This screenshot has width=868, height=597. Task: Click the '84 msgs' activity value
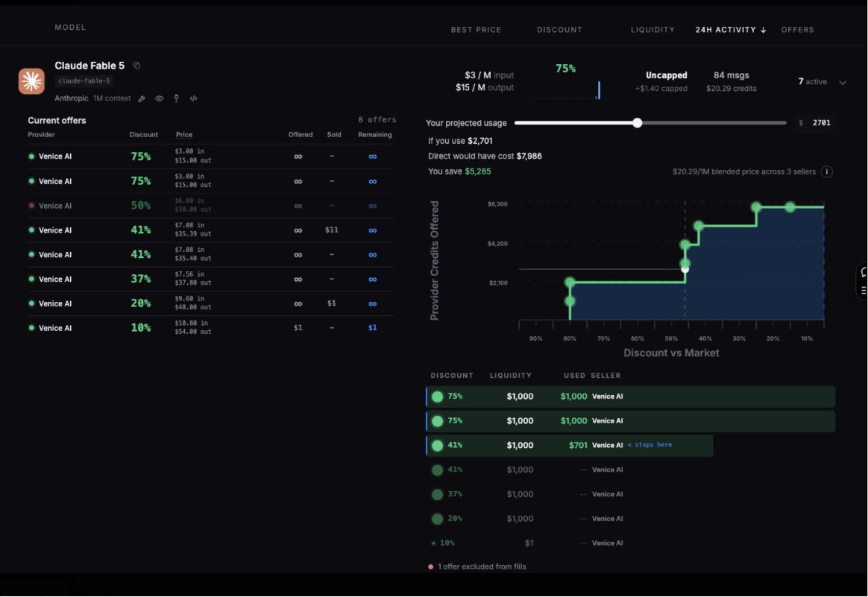tap(732, 75)
